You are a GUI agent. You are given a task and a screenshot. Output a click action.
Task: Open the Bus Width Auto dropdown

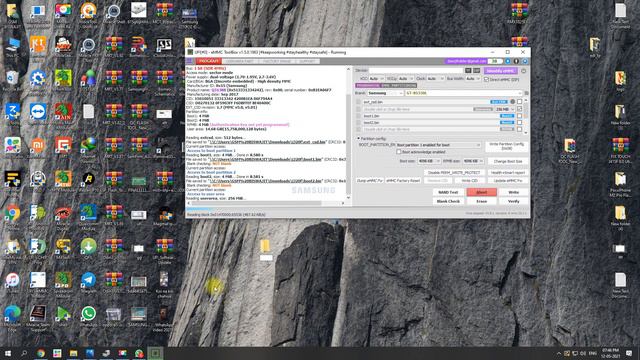473,79
